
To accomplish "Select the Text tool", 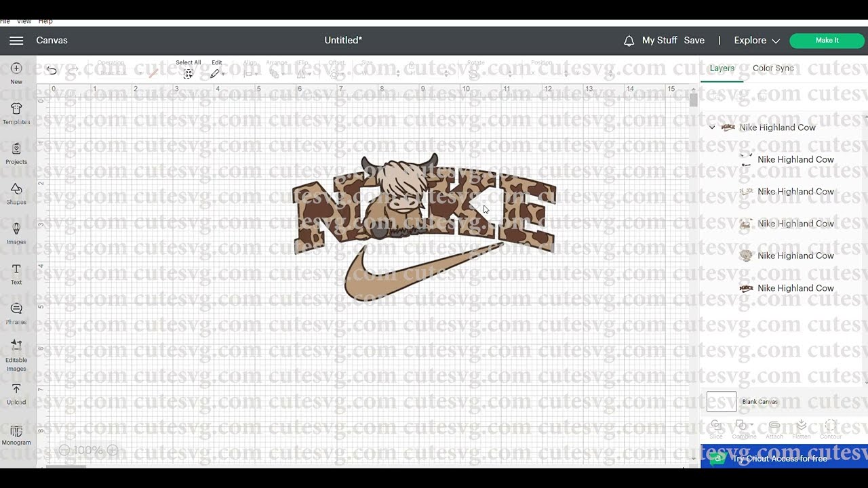I will [16, 274].
